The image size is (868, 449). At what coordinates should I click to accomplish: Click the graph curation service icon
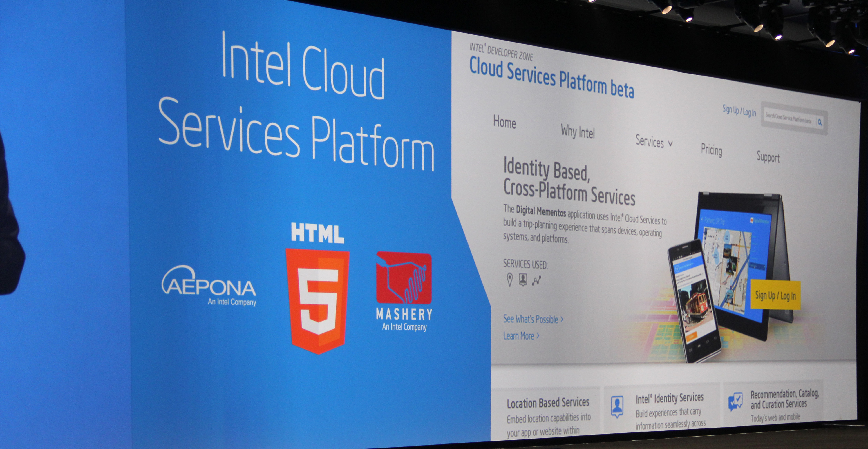(x=536, y=280)
